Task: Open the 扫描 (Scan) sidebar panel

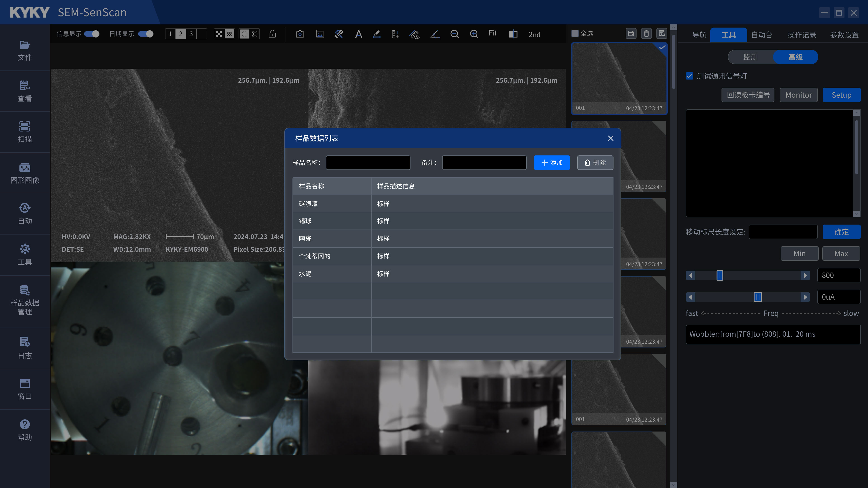Action: click(x=25, y=132)
